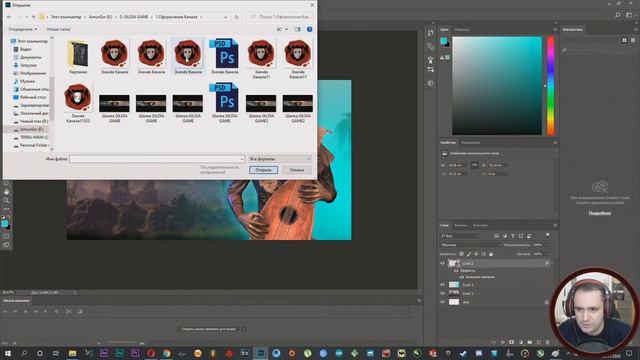Hide the teal thumbnail layer eye
The height and width of the screenshot is (360, 640).
[442, 285]
